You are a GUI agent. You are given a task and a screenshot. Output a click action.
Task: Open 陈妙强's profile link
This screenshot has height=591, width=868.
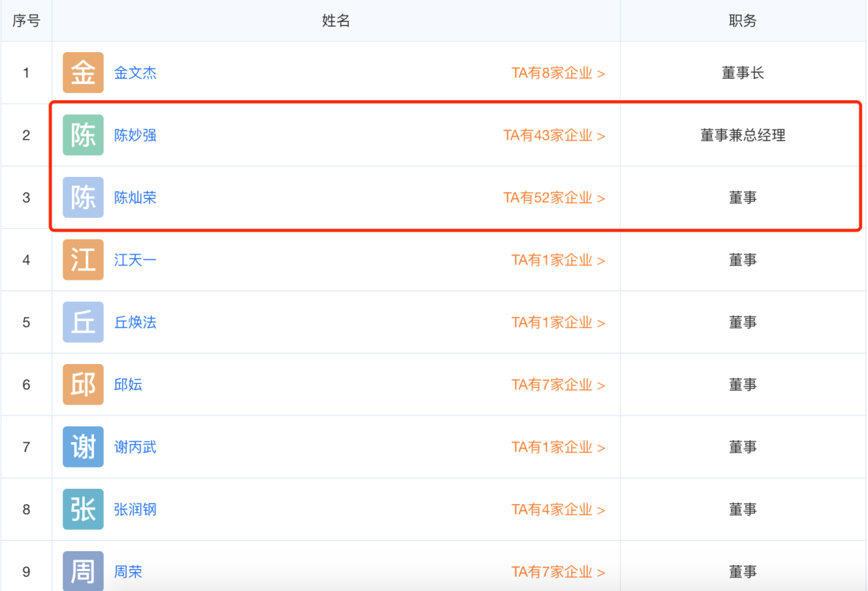coord(135,136)
